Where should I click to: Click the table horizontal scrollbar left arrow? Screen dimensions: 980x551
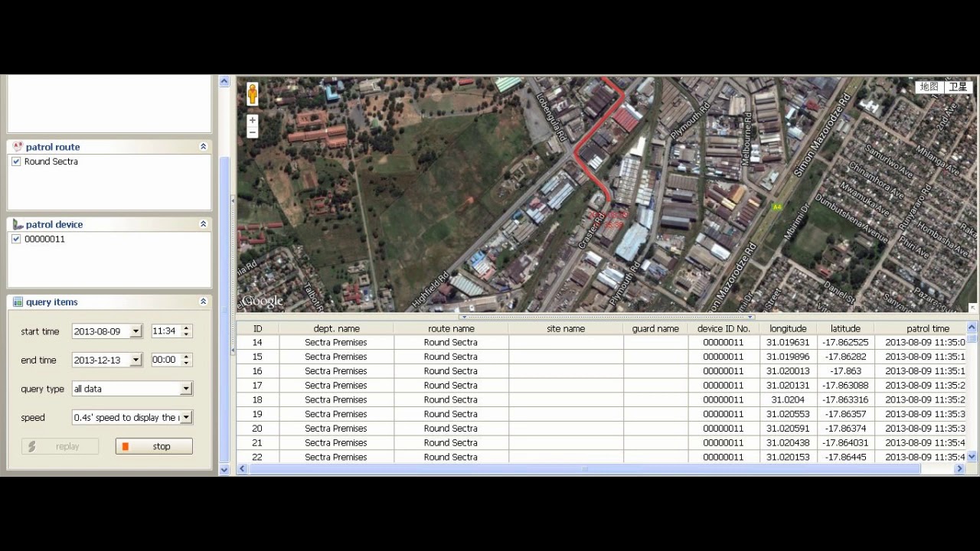pyautogui.click(x=243, y=469)
